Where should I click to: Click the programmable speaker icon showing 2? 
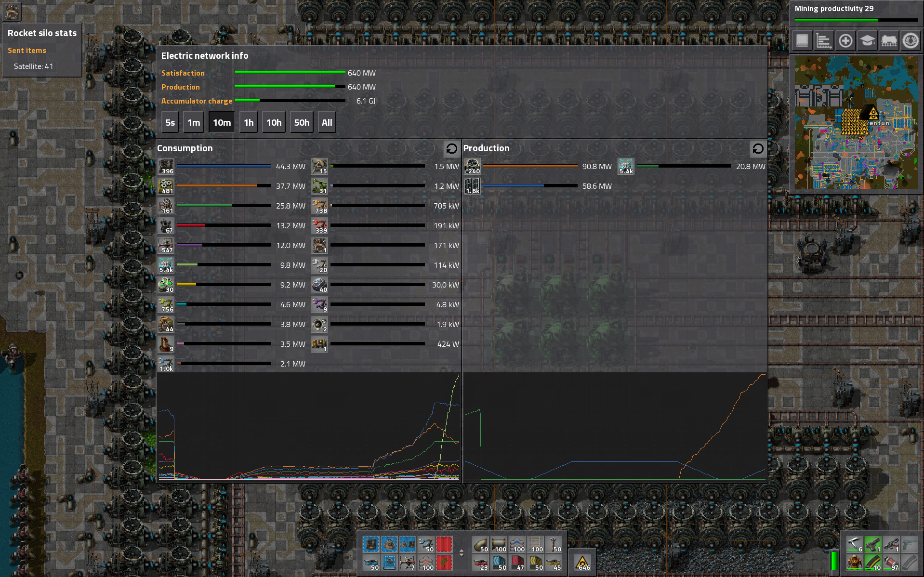[319, 324]
